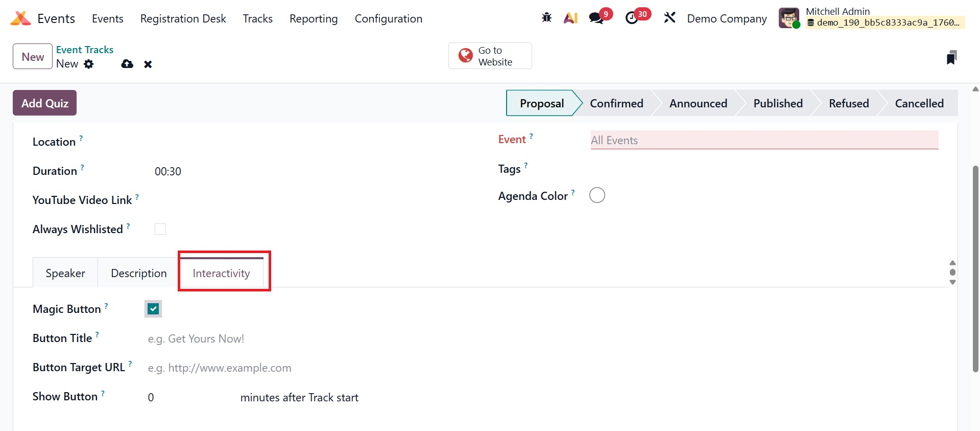The image size is (980, 431).
Task: Click the Add Quiz button
Action: 45,103
